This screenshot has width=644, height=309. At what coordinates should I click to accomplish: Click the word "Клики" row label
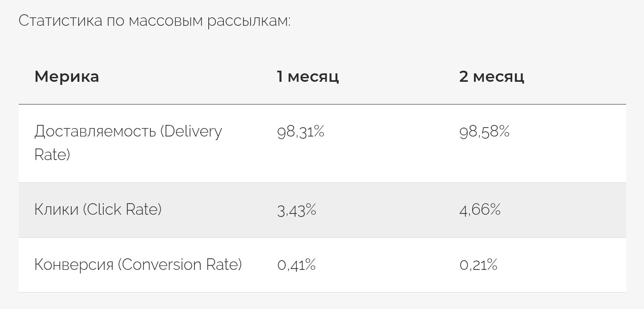pyautogui.click(x=56, y=209)
